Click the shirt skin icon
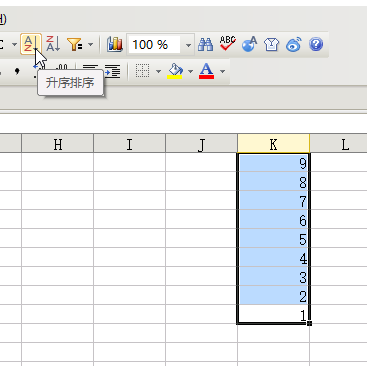The height and width of the screenshot is (366, 367). click(x=271, y=44)
